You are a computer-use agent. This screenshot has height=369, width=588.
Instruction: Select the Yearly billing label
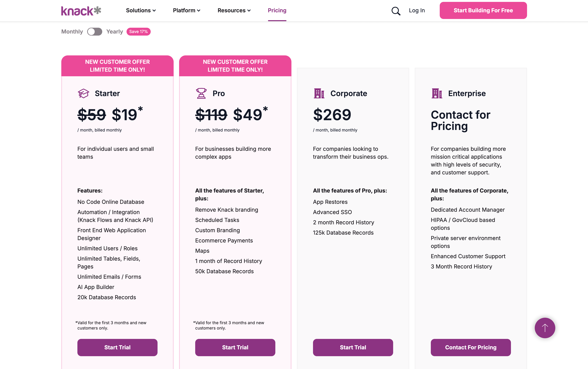point(115,32)
